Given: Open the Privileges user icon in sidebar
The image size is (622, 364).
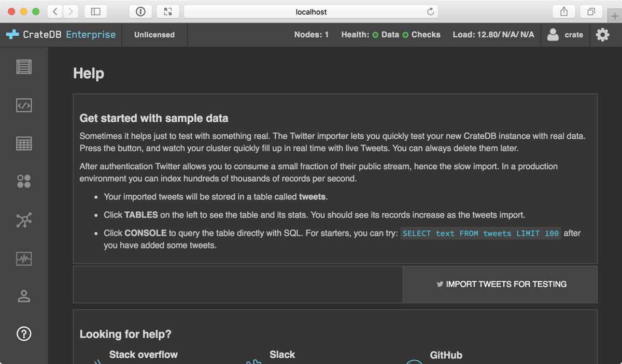Looking at the screenshot, I should pos(24,296).
